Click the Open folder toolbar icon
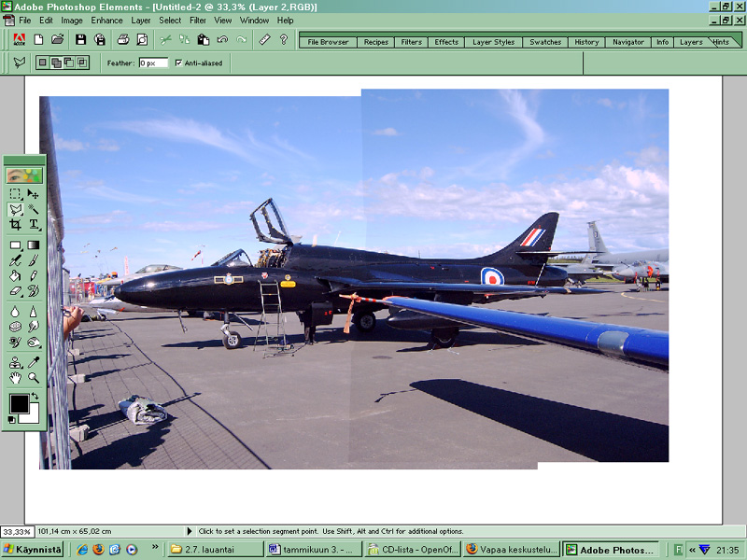 pos(58,39)
